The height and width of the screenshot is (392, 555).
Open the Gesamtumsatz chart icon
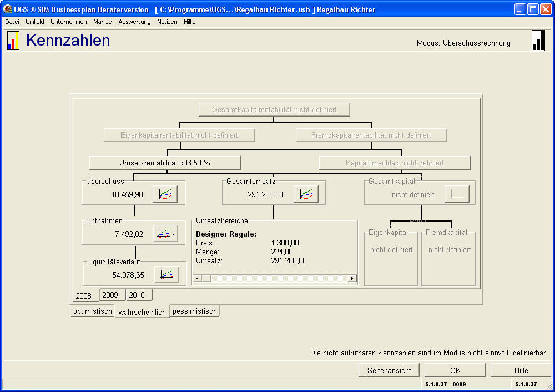pyautogui.click(x=306, y=194)
